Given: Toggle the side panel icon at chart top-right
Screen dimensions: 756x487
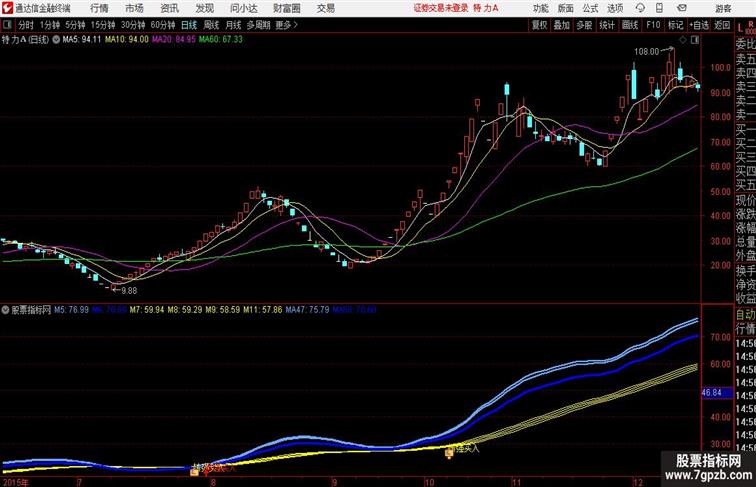Looking at the screenshot, I should [695, 40].
